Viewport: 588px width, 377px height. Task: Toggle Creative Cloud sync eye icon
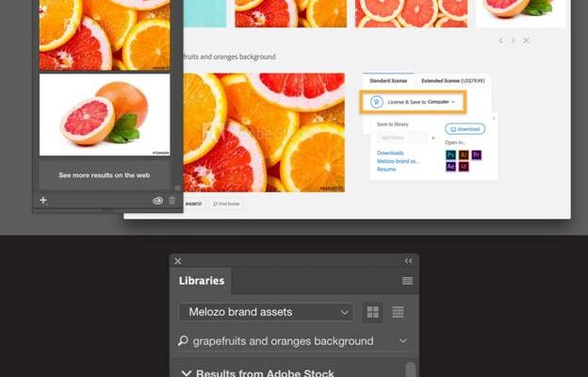click(157, 201)
